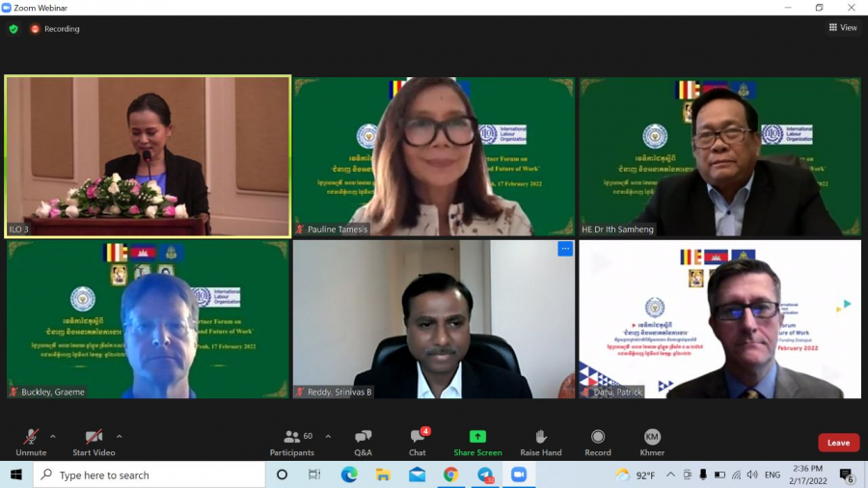Click the taskbar search box

tap(149, 474)
